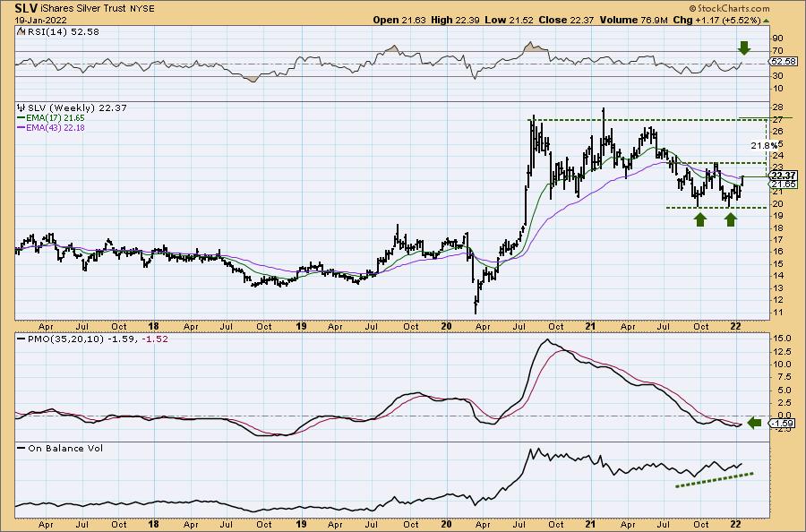The height and width of the screenshot is (532, 806).
Task: Click the Chg +1.17 (+5.52%) value
Action: (716, 20)
